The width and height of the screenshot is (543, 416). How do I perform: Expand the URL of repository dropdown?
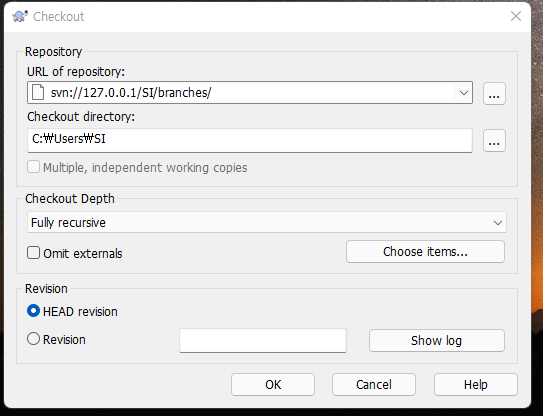click(x=463, y=93)
